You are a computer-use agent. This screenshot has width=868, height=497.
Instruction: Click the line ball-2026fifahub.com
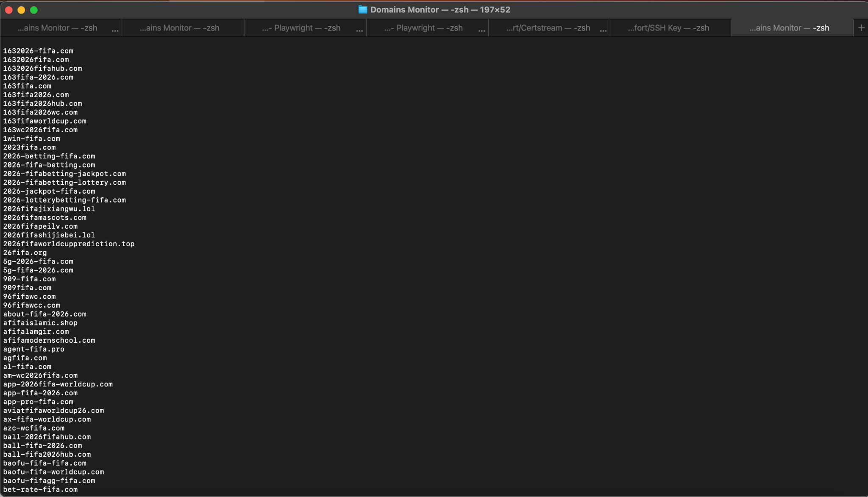47,437
